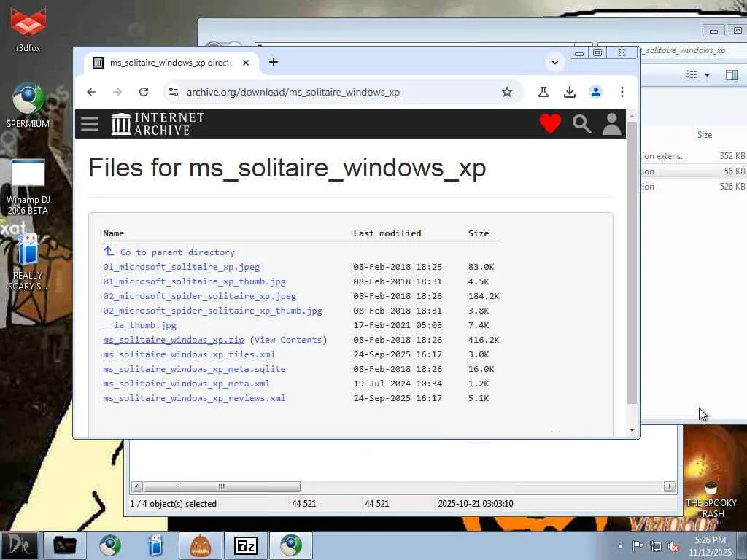Click the red heart donate icon
Image resolution: width=747 pixels, height=560 pixels.
point(550,124)
